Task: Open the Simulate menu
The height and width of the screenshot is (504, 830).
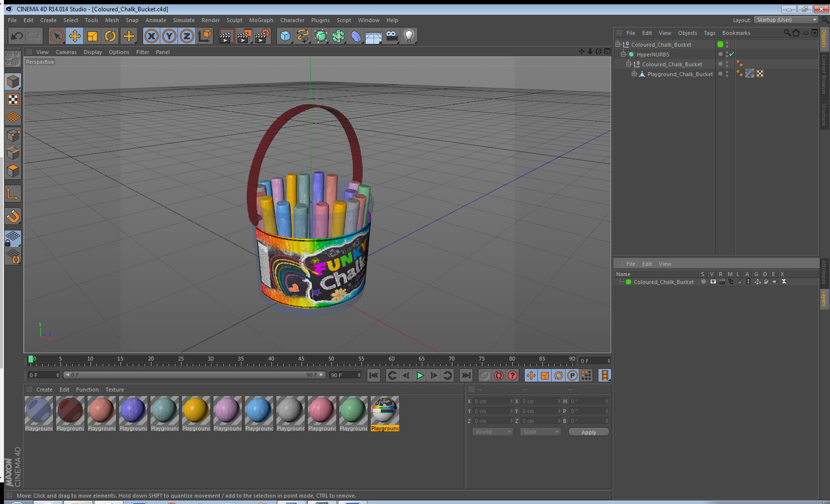Action: point(184,20)
